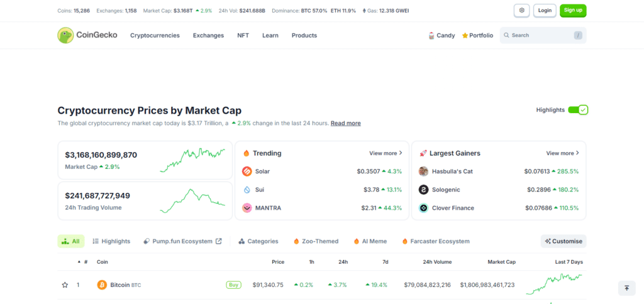Select the All tab
Viewport: 644px width, 304px height.
71,241
